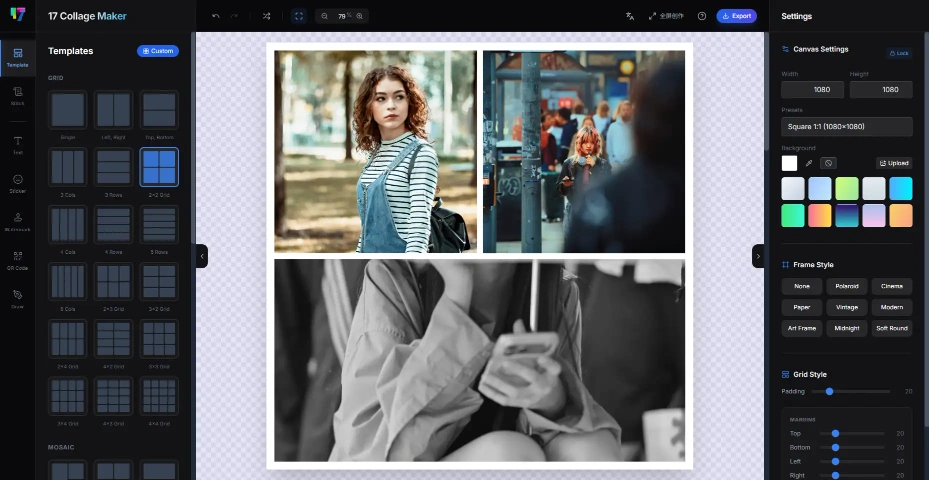Click the 17 Collage Maker logo

pos(18,15)
